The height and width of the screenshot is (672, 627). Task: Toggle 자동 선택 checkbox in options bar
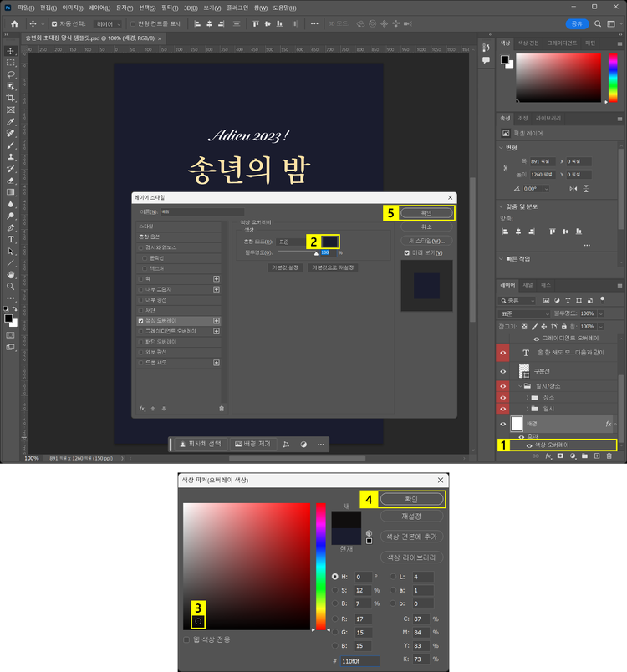click(x=54, y=24)
